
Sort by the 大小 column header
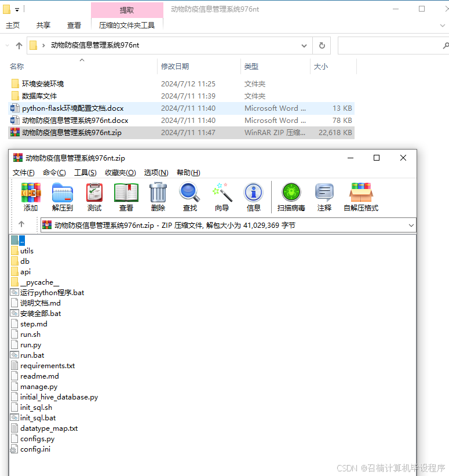tap(320, 66)
